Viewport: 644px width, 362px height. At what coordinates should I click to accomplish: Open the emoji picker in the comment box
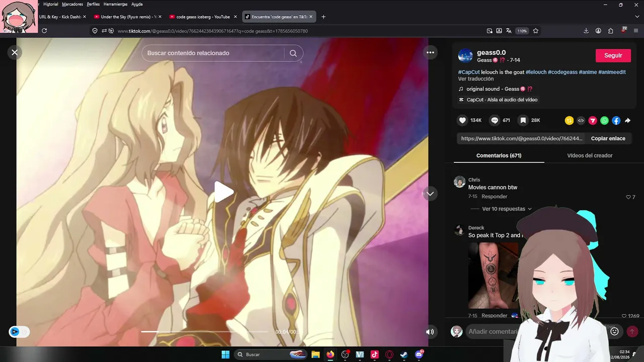(614, 332)
